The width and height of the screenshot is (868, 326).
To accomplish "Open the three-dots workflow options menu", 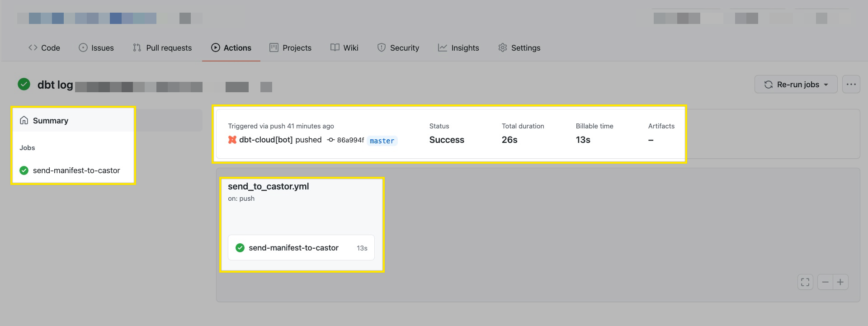I will tap(851, 85).
